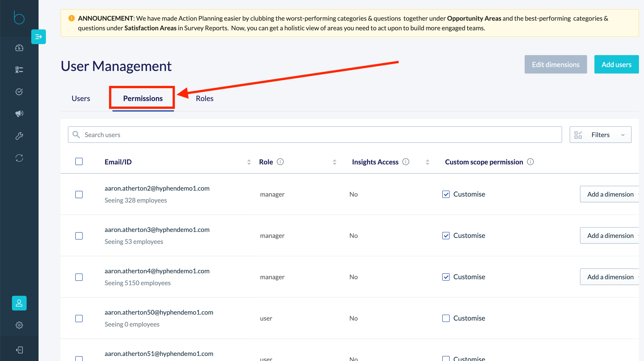Click email aaron.atherton3@hyphendemo1.com

[x=157, y=229]
